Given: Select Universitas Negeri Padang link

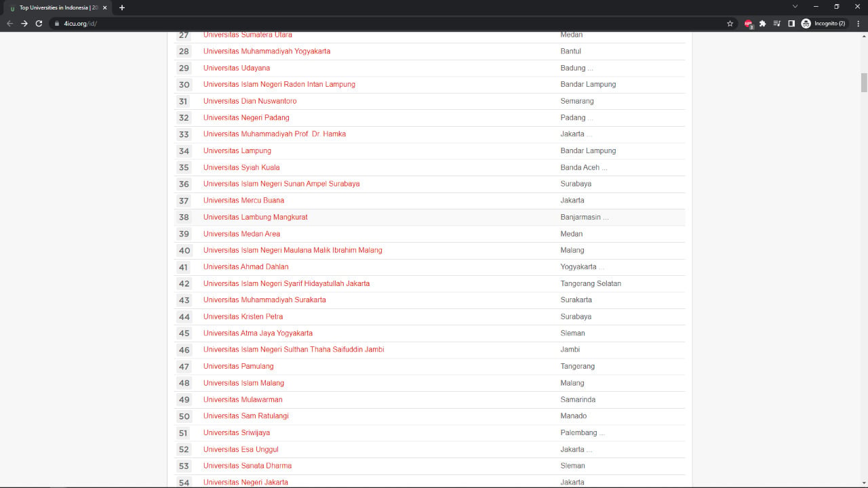Looking at the screenshot, I should [246, 118].
